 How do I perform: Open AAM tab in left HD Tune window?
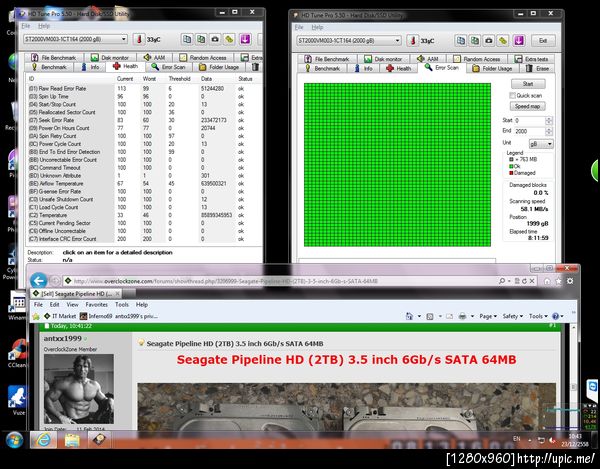(x=154, y=57)
